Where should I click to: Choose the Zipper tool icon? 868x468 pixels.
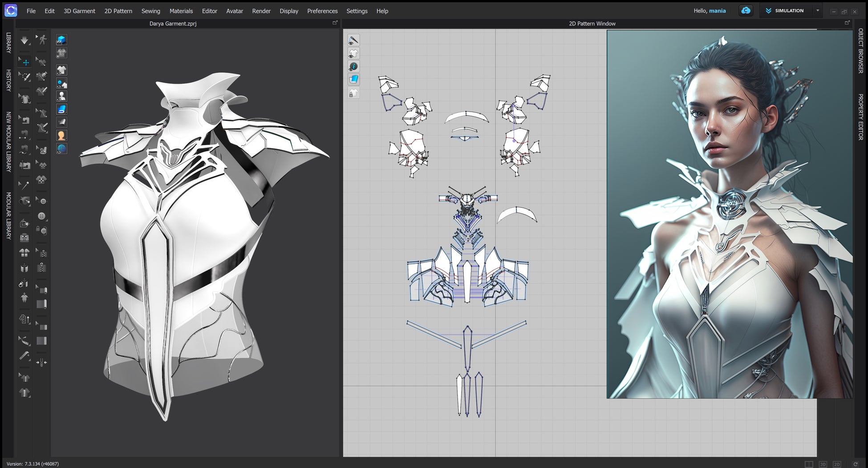coord(41,267)
